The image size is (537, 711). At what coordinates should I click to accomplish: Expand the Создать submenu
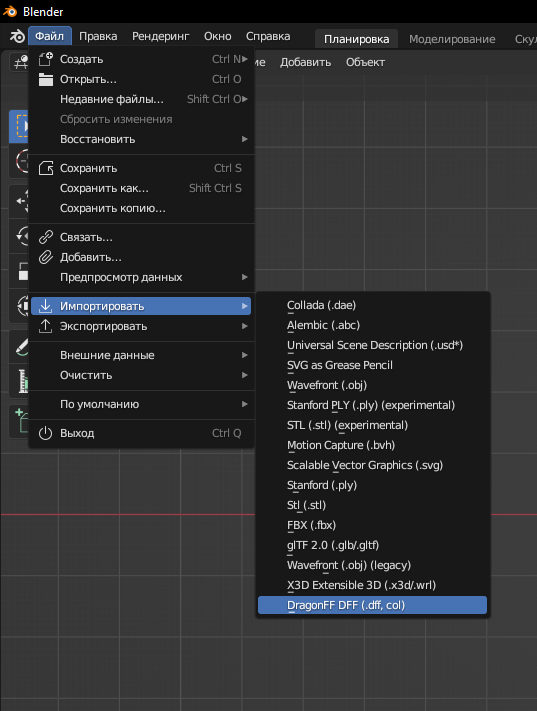(x=141, y=59)
